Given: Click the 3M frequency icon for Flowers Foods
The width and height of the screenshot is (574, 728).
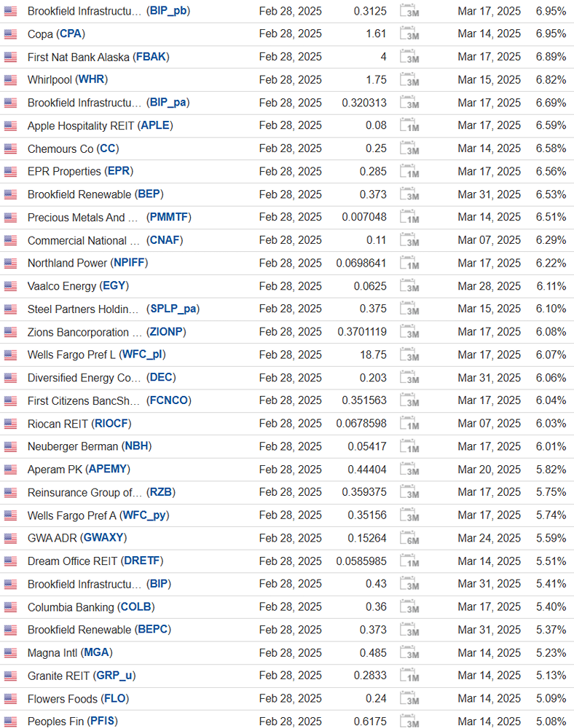Looking at the screenshot, I should [x=409, y=699].
